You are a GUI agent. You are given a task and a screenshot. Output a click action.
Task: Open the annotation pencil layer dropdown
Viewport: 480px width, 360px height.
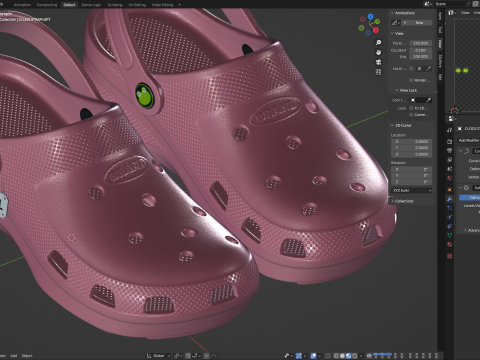(395, 23)
